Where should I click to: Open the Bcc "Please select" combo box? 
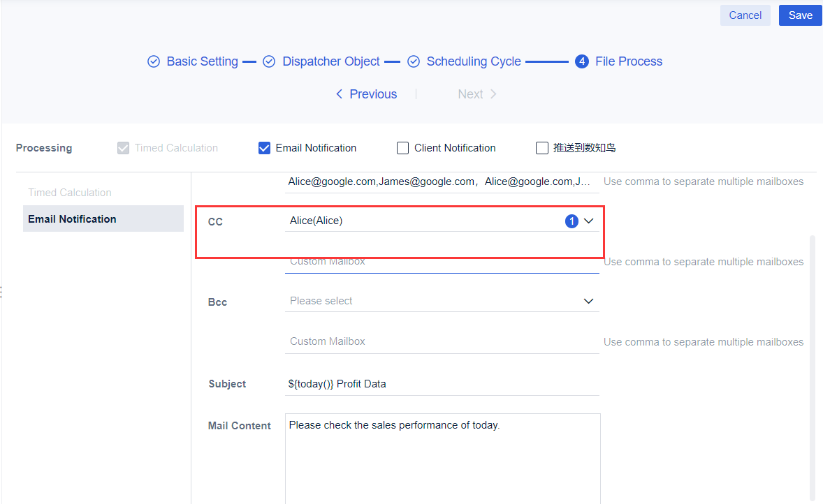point(419,301)
